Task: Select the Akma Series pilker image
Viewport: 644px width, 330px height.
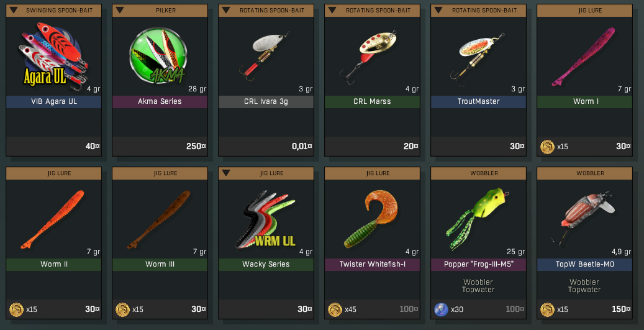Action: 159,56
